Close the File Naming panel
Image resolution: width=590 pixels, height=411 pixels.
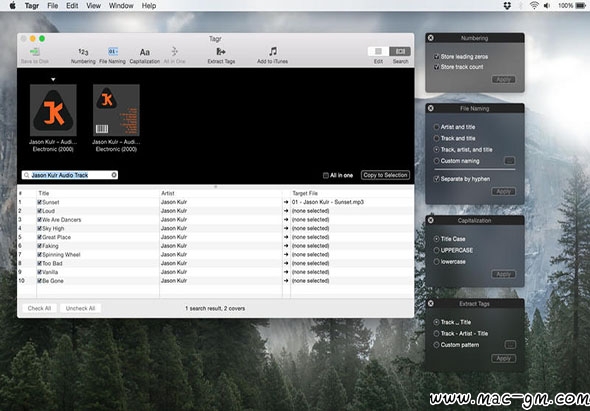[431, 108]
